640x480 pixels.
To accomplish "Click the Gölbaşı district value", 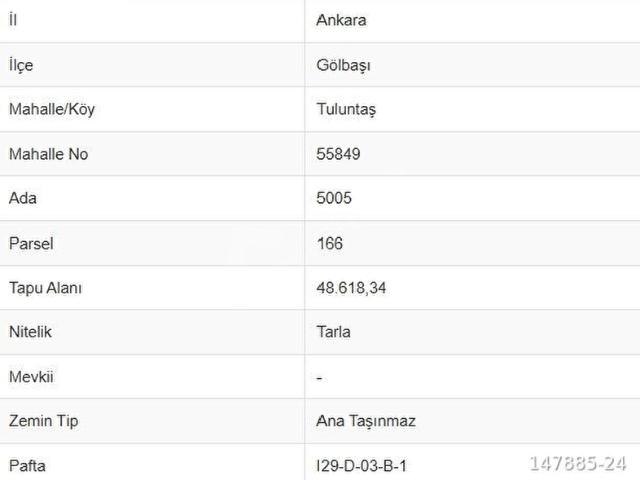I will [x=343, y=65].
